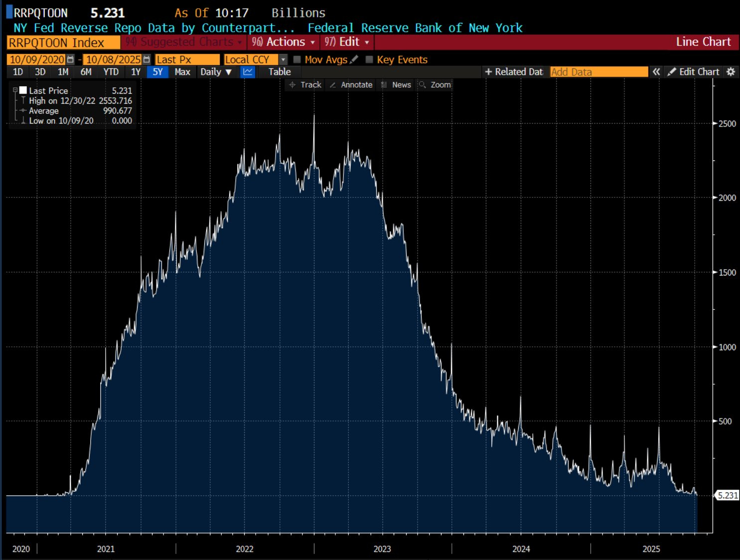
Task: Switch to the 1Y time range
Action: [x=136, y=72]
